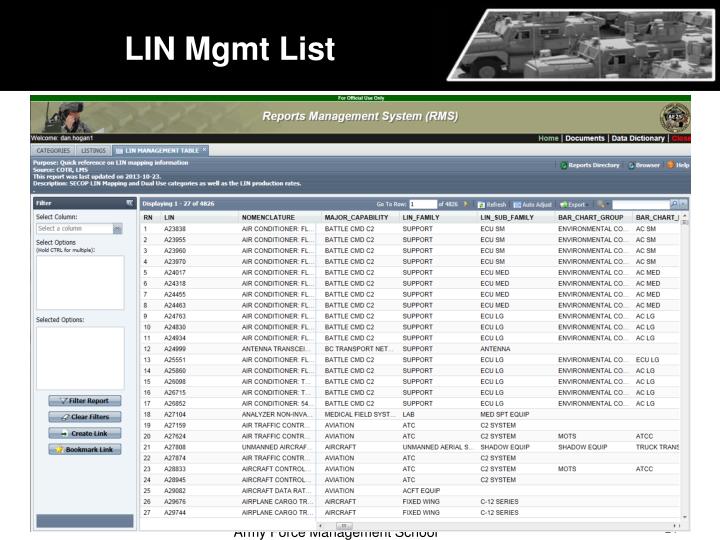Switch to the Listings tab
This screenshot has width=720, height=540.
(93, 151)
